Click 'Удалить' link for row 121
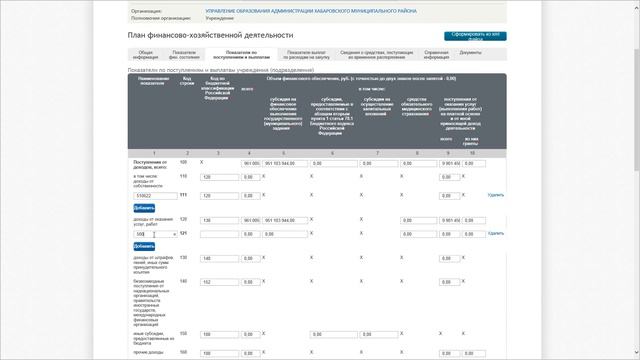 click(x=496, y=233)
